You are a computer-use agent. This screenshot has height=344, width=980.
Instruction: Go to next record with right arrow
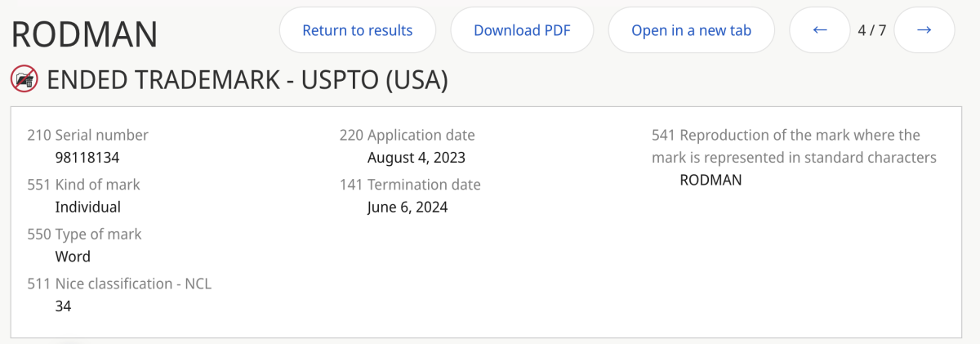pyautogui.click(x=924, y=30)
